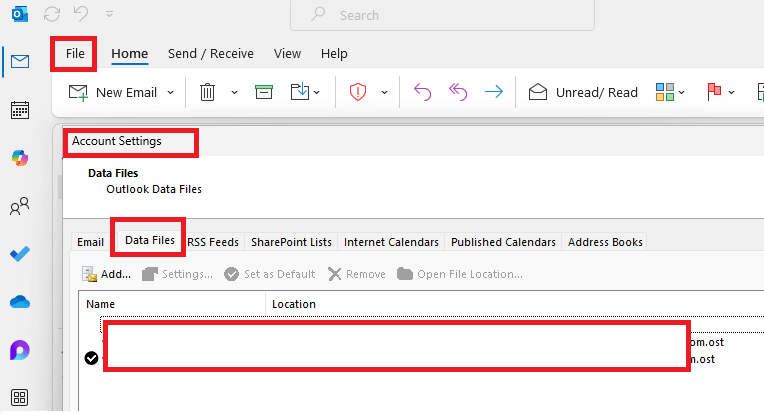Open the View ribbon tab
This screenshot has height=414, width=764.
287,54
